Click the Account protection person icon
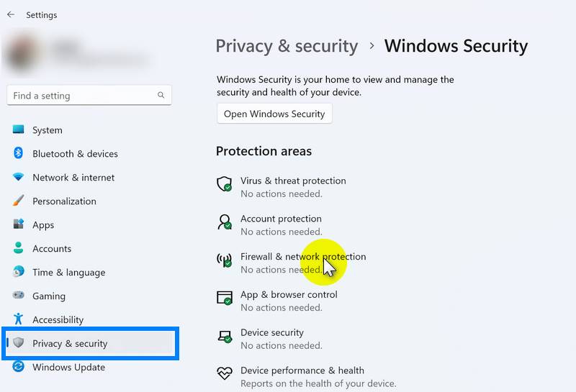The width and height of the screenshot is (576, 392). pyautogui.click(x=225, y=222)
